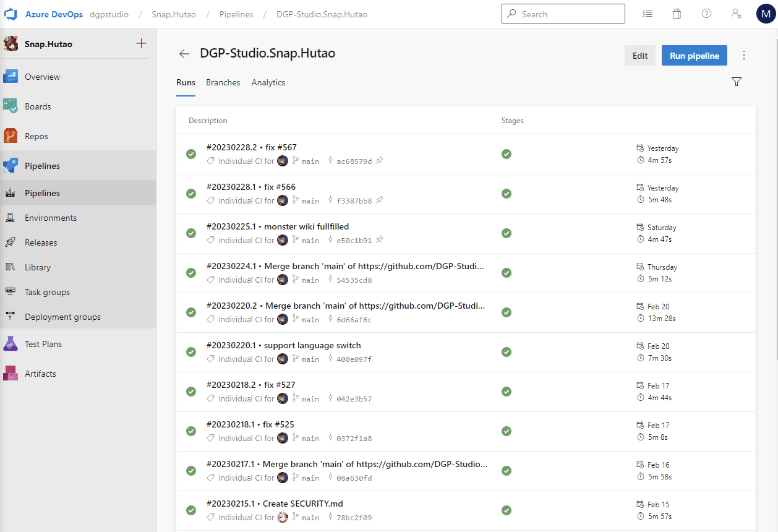Viewport: 778px width, 532px height.
Task: Open the filter funnel icon
Action: [x=736, y=82]
